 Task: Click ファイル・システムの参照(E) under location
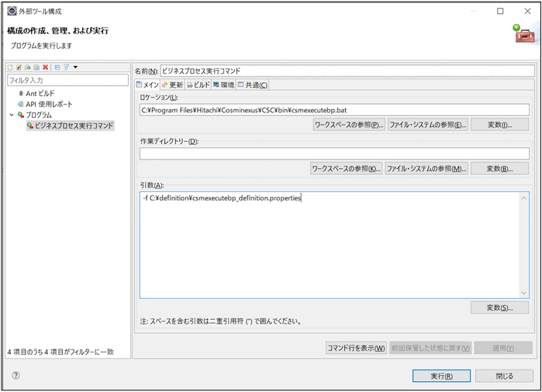[428, 125]
